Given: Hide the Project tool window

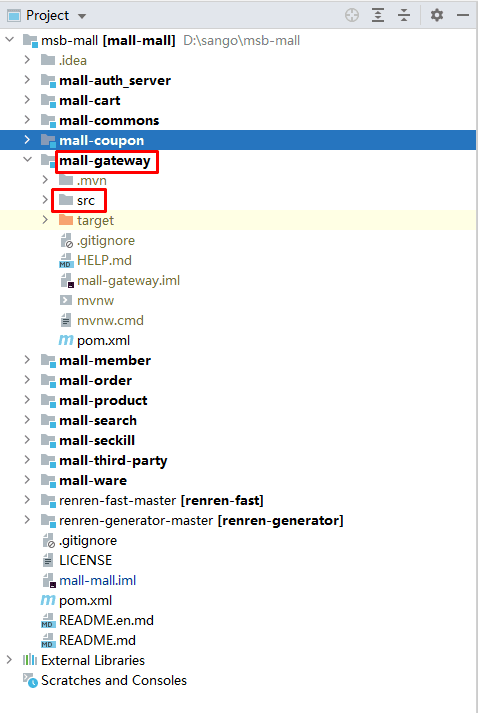Looking at the screenshot, I should pyautogui.click(x=463, y=15).
